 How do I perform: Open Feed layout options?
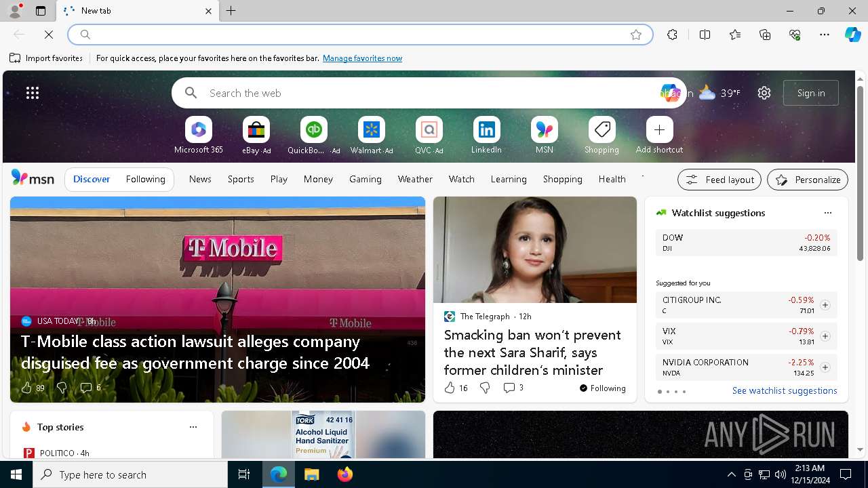pyautogui.click(x=719, y=180)
